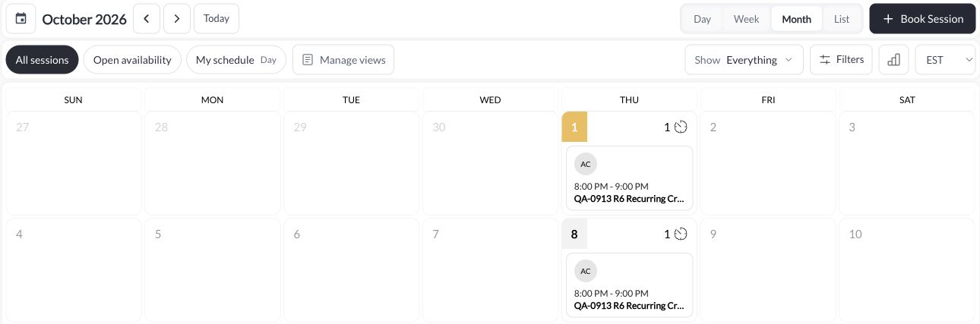The image size is (980, 324).
Task: Click October 8 session time 8:00 PM - 9:00 PM
Action: pos(612,293)
